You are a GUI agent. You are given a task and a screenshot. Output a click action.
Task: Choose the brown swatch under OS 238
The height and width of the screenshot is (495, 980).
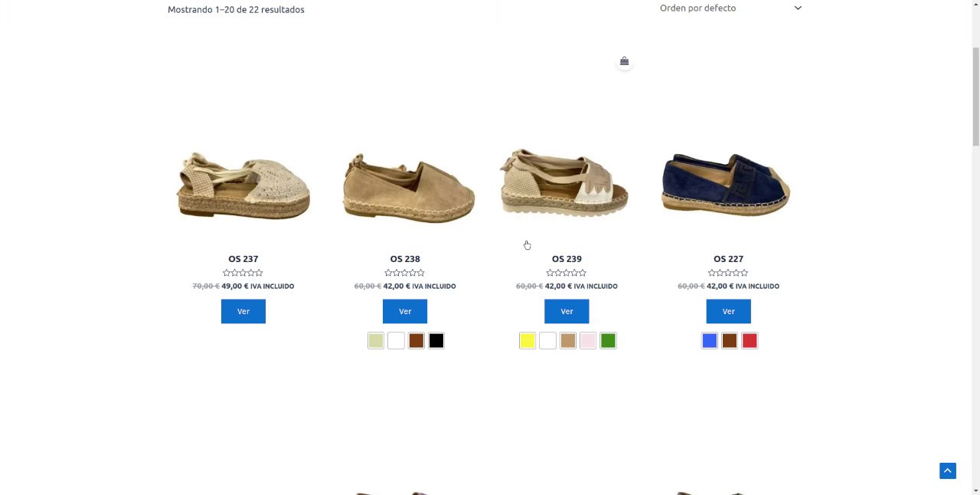point(416,341)
